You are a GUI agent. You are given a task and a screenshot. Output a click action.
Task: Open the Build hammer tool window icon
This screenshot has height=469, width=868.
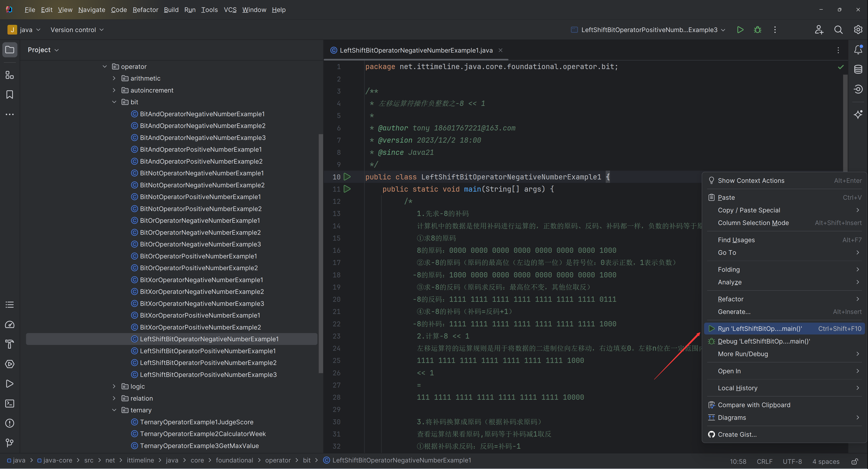point(10,344)
